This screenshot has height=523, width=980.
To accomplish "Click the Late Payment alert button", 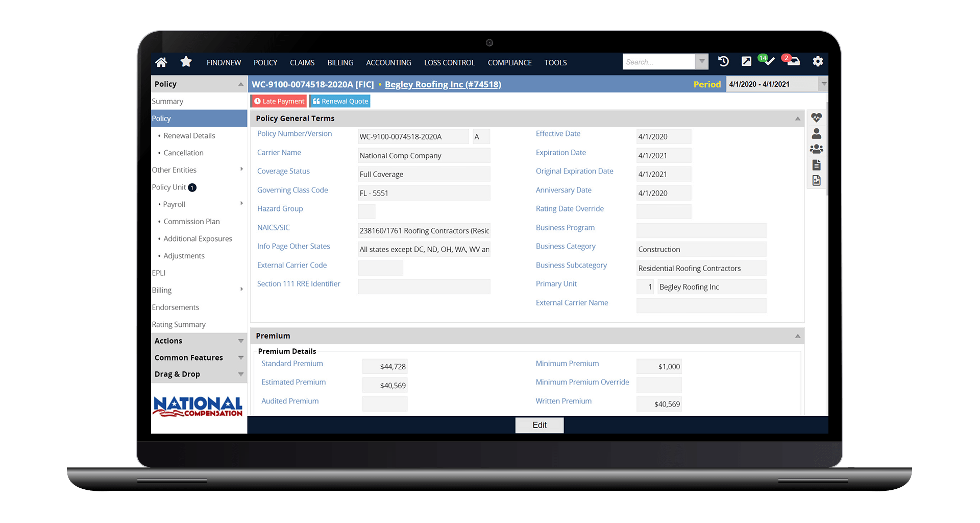I will pyautogui.click(x=279, y=101).
